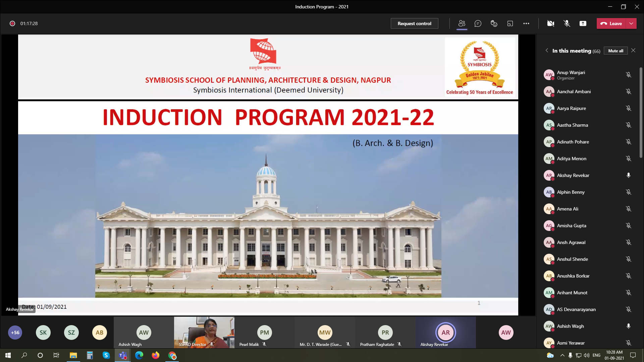This screenshot has height=362, width=644.
Task: Show hidden system tray icons
Action: (x=562, y=355)
